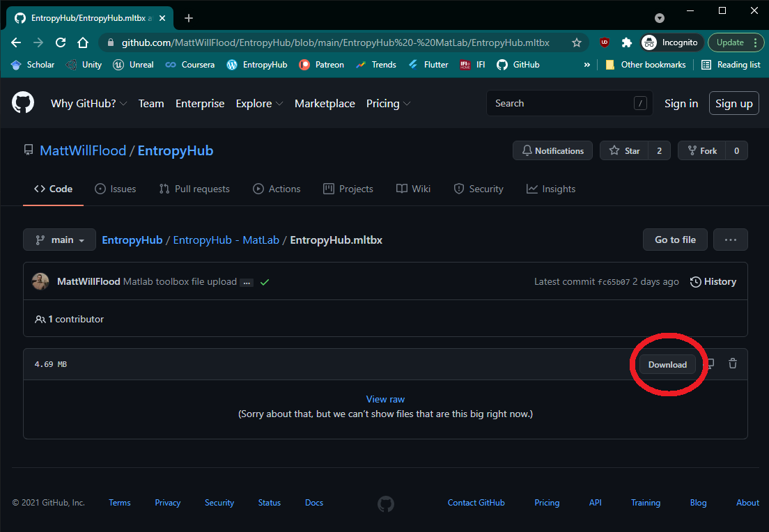769x532 pixels.
Task: Open MattWillFlood's avatar thumbnail
Action: (x=40, y=281)
